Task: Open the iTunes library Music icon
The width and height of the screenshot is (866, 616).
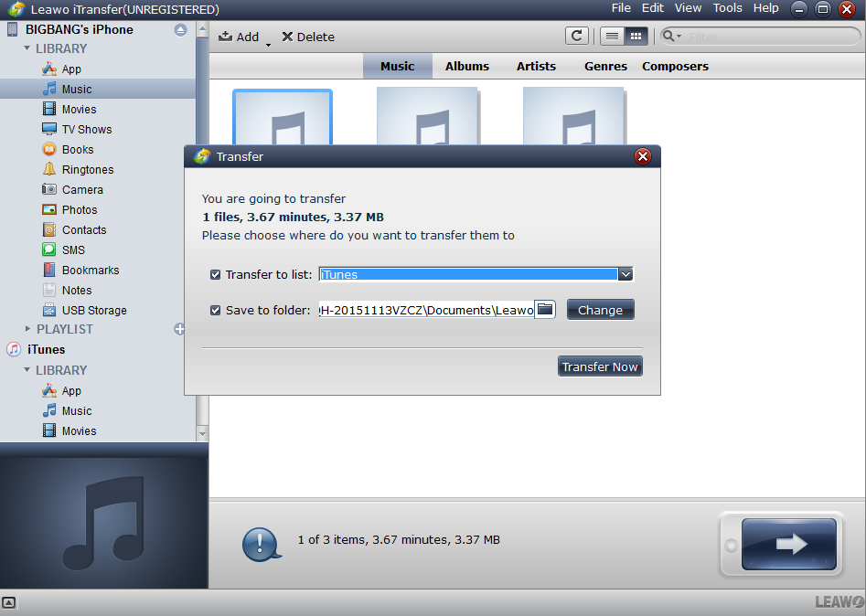Action: point(49,410)
